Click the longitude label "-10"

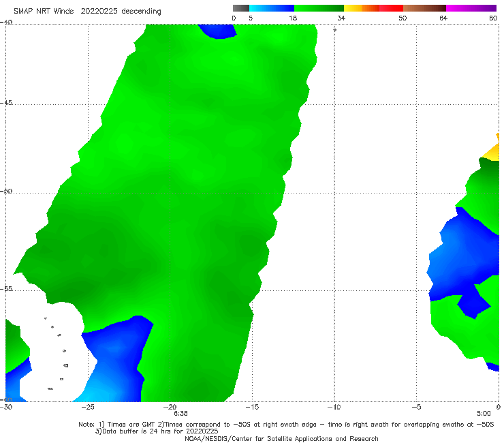334,407
